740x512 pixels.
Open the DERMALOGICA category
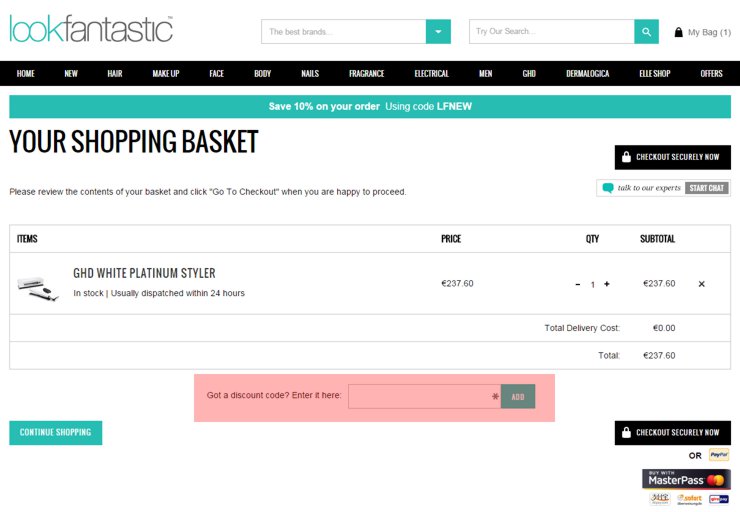(x=588, y=74)
